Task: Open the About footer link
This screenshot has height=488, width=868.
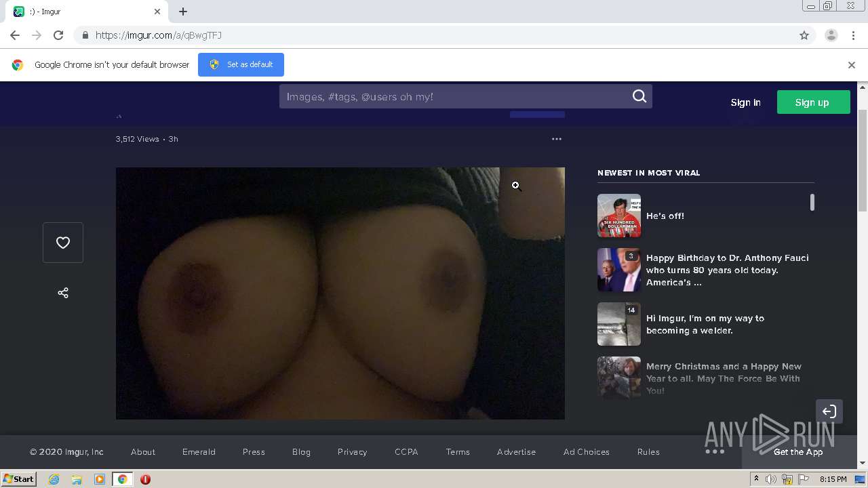Action: (143, 452)
